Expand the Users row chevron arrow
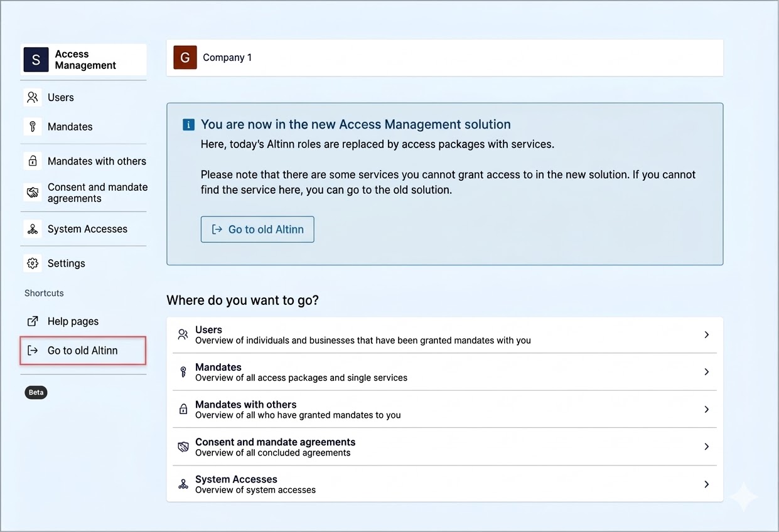 tap(706, 335)
